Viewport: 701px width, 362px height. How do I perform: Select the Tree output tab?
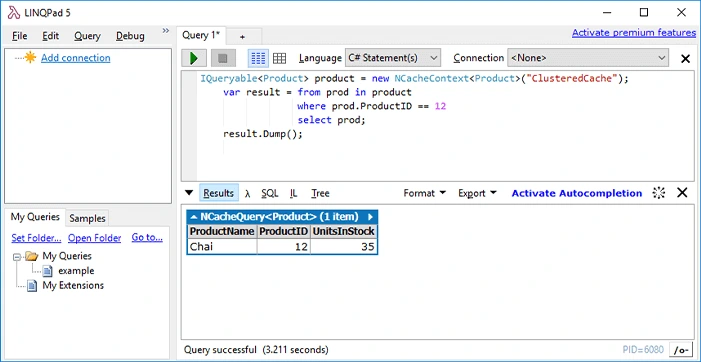[x=320, y=193]
